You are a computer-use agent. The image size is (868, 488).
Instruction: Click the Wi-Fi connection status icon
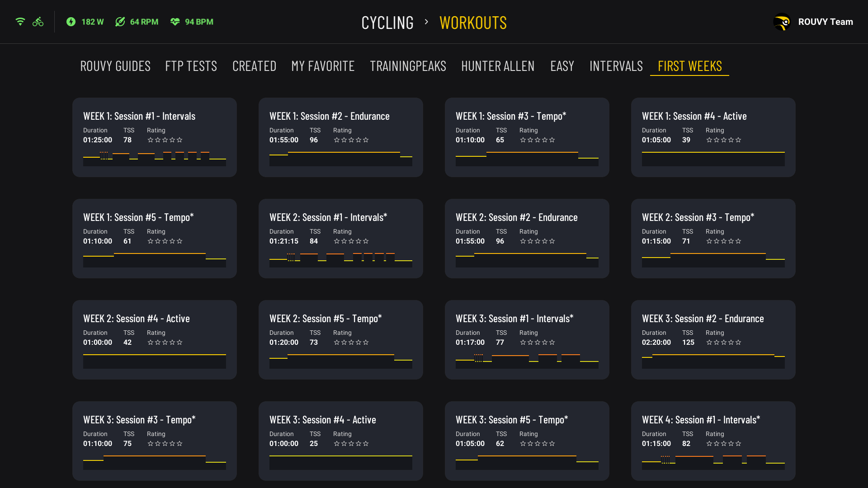tap(20, 22)
